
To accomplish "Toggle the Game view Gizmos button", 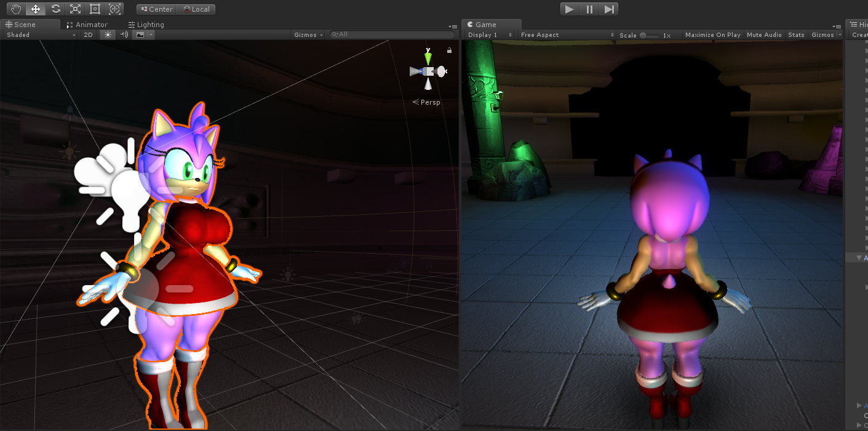I will [822, 35].
